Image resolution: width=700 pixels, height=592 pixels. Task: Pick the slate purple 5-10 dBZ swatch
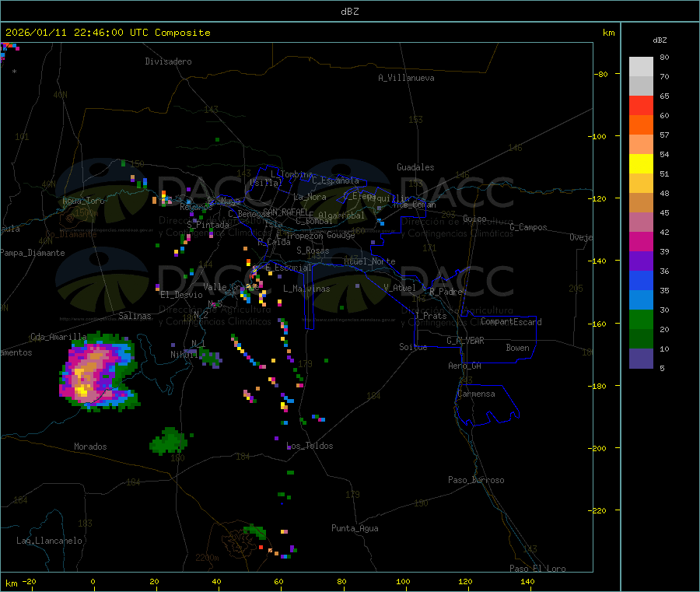[x=641, y=359]
